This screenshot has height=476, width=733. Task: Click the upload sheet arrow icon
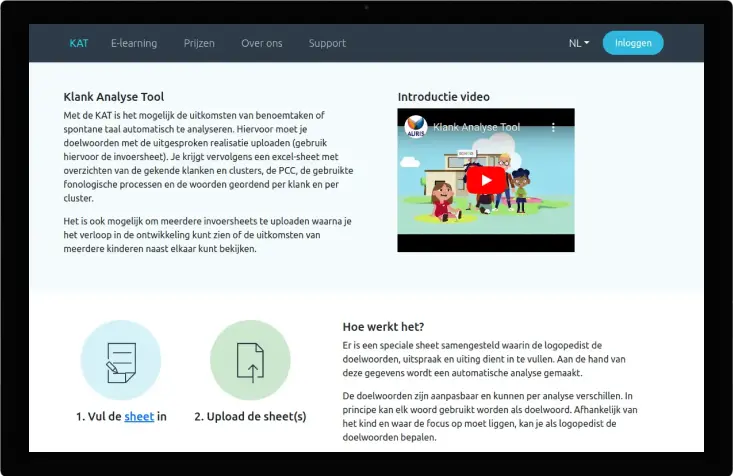pos(250,360)
